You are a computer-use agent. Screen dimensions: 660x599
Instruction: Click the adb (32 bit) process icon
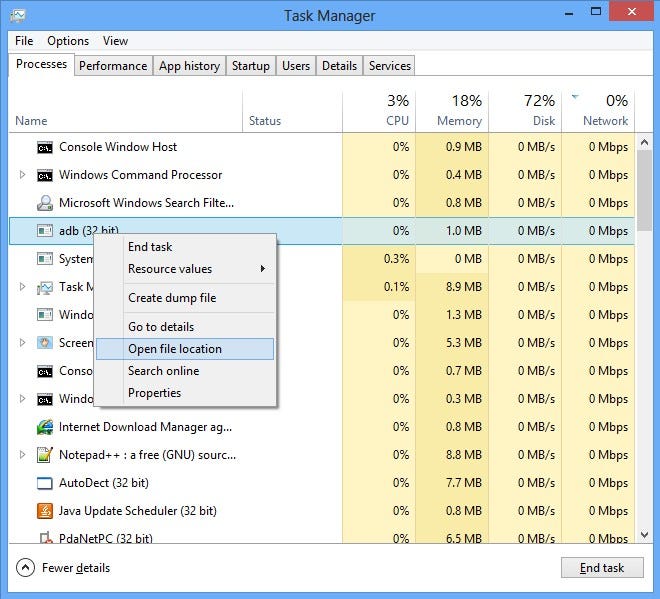click(x=45, y=231)
